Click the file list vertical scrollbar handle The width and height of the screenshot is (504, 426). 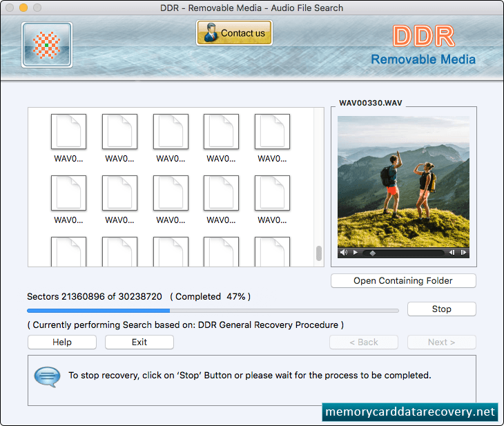(x=319, y=253)
